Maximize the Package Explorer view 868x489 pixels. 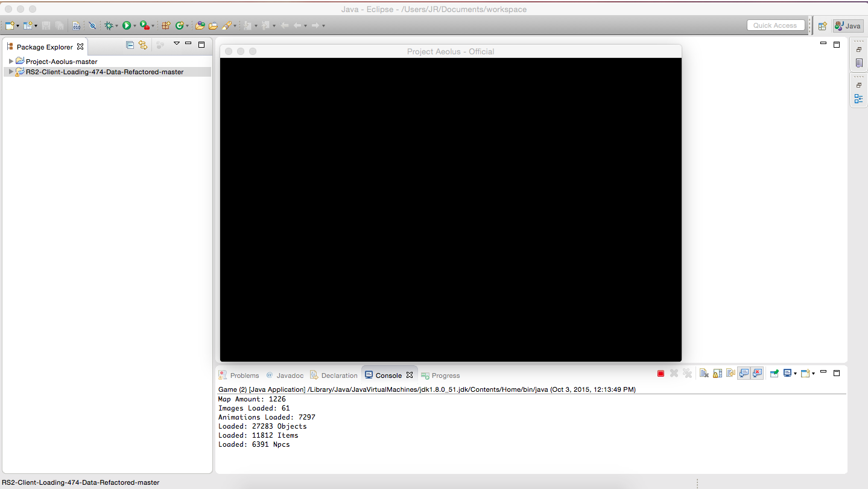pos(201,44)
